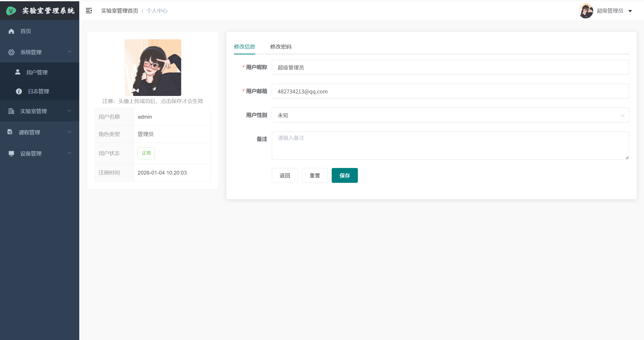Click the 首页 home icon in sidebar
This screenshot has width=644, height=340.
point(11,31)
